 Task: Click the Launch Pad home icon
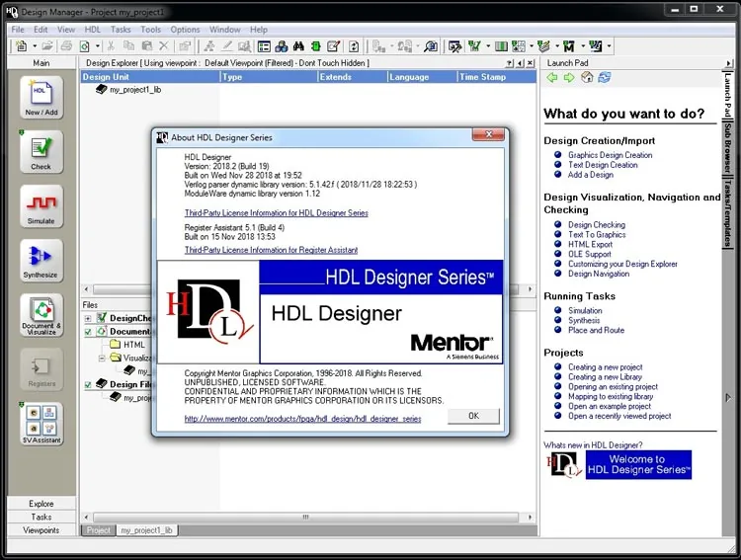tap(587, 77)
